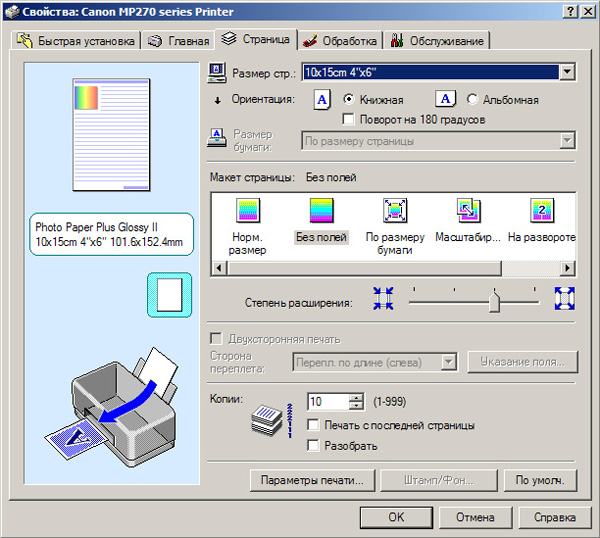Click the printer icon in title bar
Screen dimensions: 600x538
pos(11,11)
